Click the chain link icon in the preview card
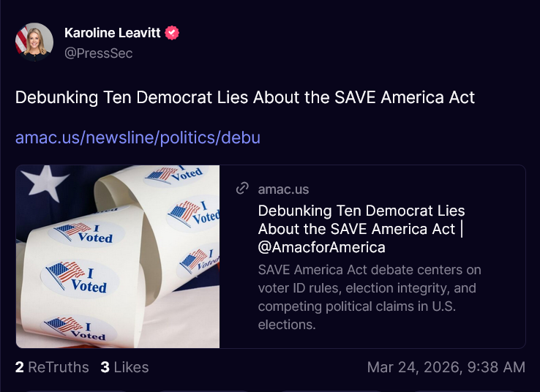 tap(242, 189)
